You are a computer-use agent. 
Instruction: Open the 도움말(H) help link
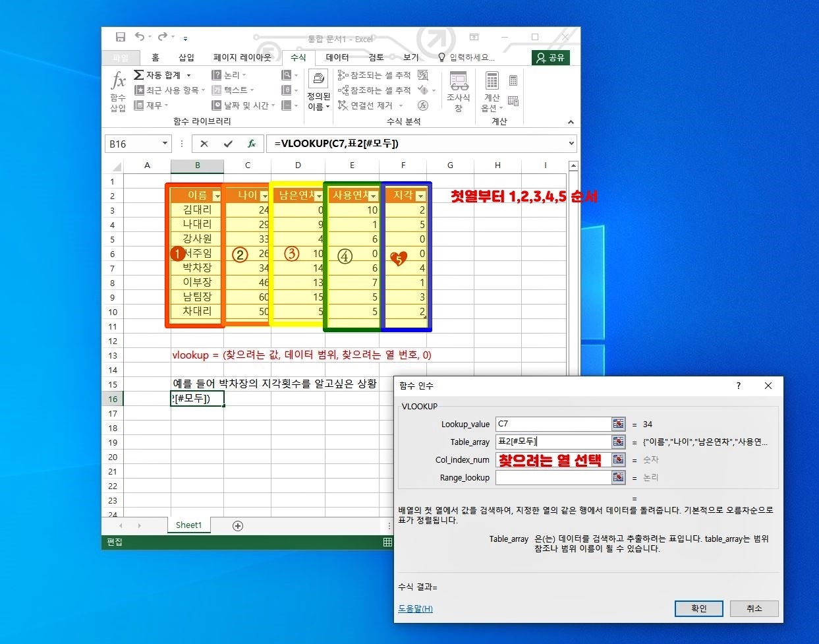(x=416, y=608)
